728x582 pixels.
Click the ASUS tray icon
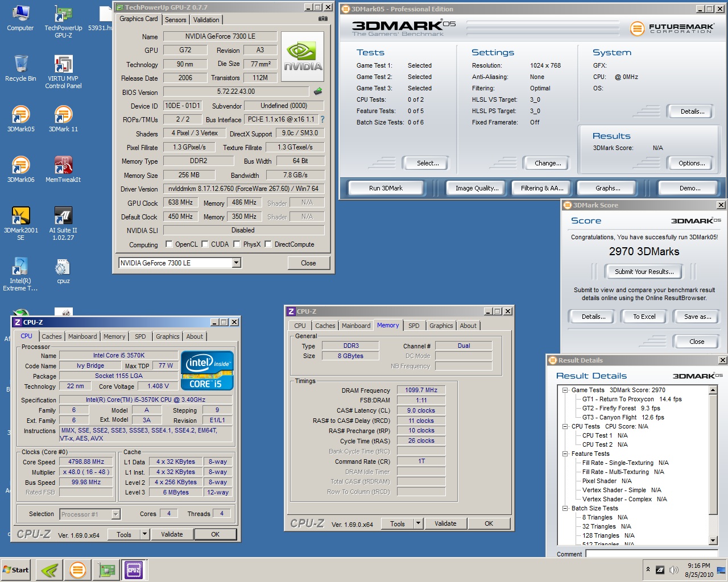[x=660, y=569]
